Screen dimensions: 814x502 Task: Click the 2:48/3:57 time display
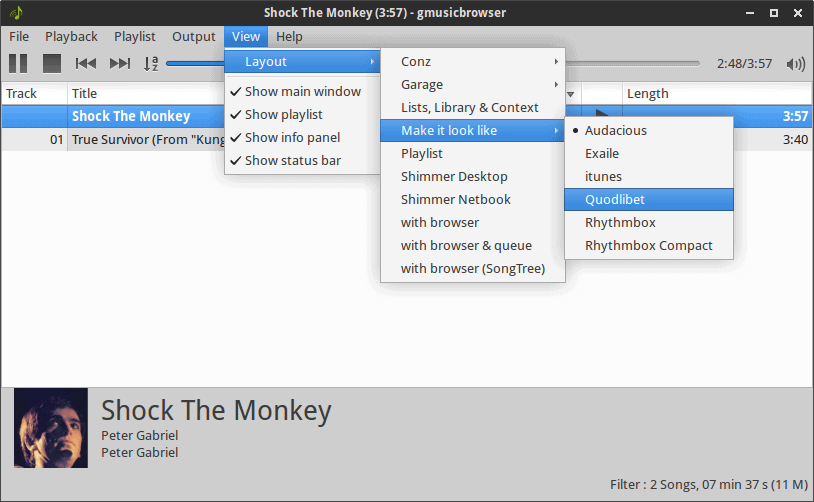tap(744, 64)
